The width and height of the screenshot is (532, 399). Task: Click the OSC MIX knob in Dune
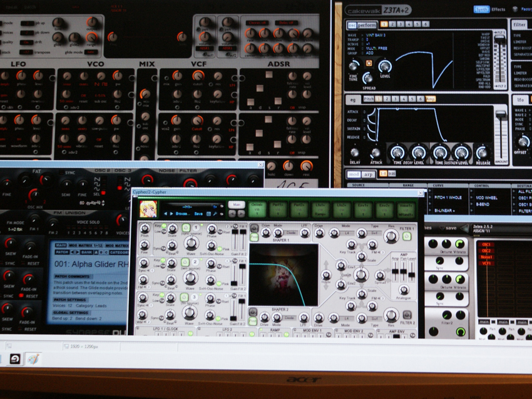[x=34, y=195]
